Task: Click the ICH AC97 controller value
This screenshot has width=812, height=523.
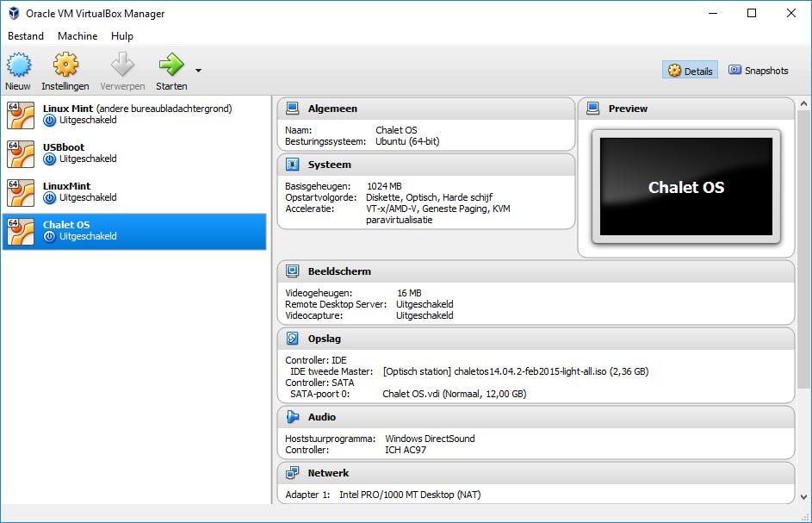Action: click(x=406, y=450)
